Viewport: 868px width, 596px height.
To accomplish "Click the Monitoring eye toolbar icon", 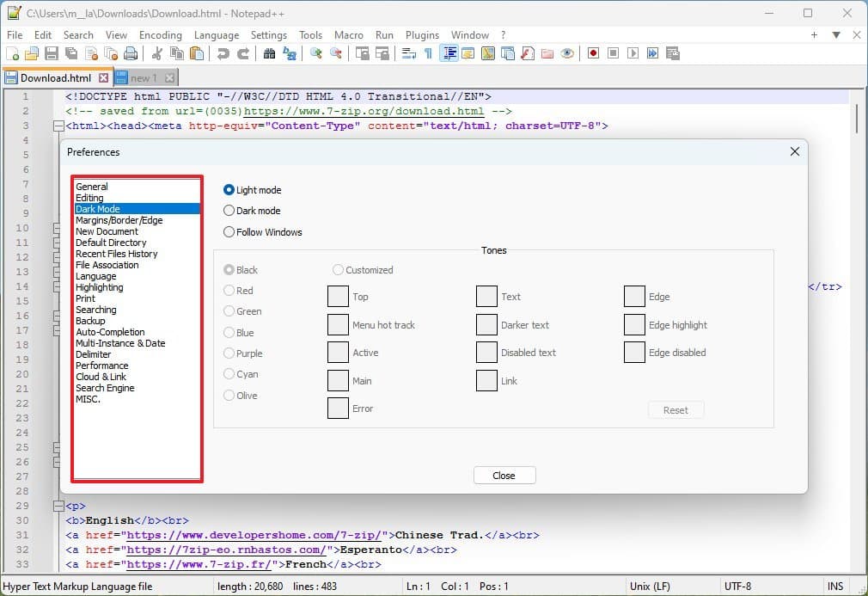I will point(567,53).
